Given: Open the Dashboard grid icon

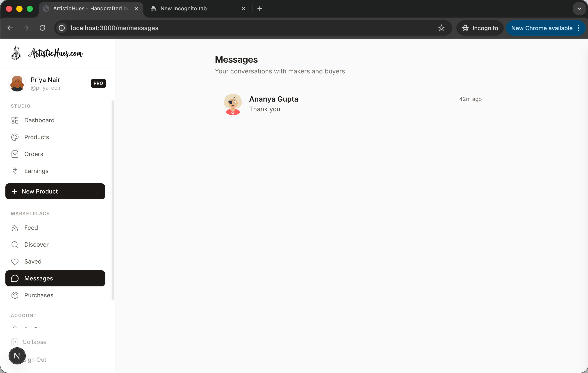Looking at the screenshot, I should (x=15, y=120).
